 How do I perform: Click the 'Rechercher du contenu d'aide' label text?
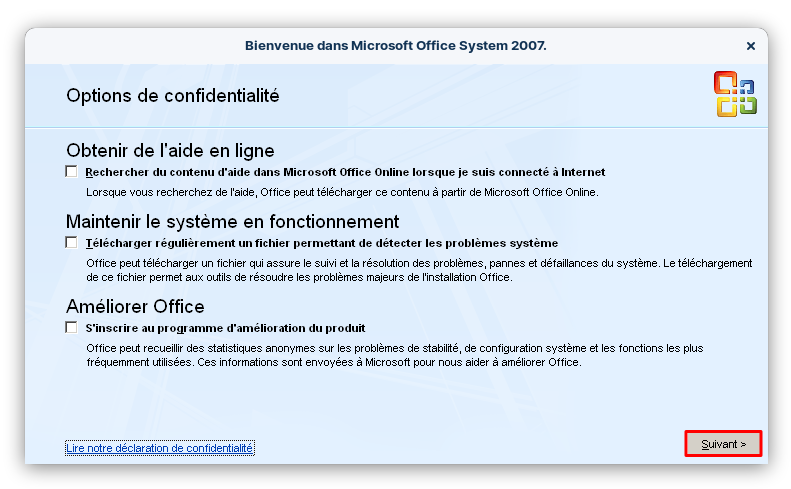coord(345,172)
